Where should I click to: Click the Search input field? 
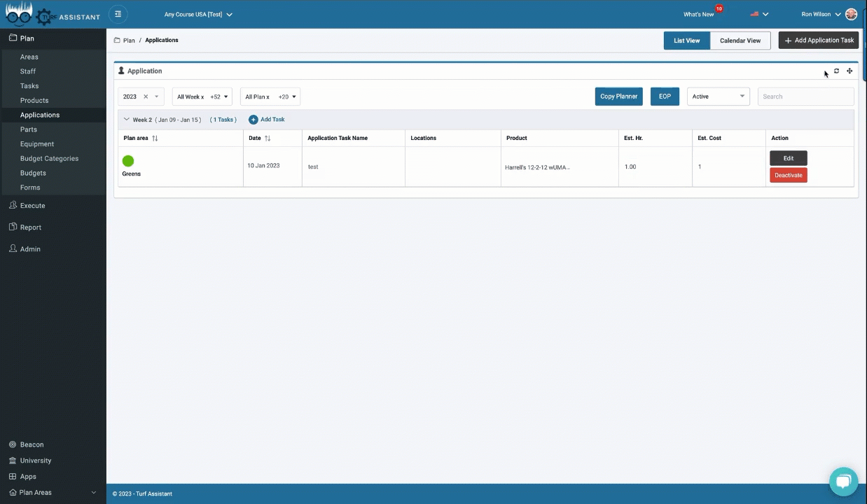805,97
